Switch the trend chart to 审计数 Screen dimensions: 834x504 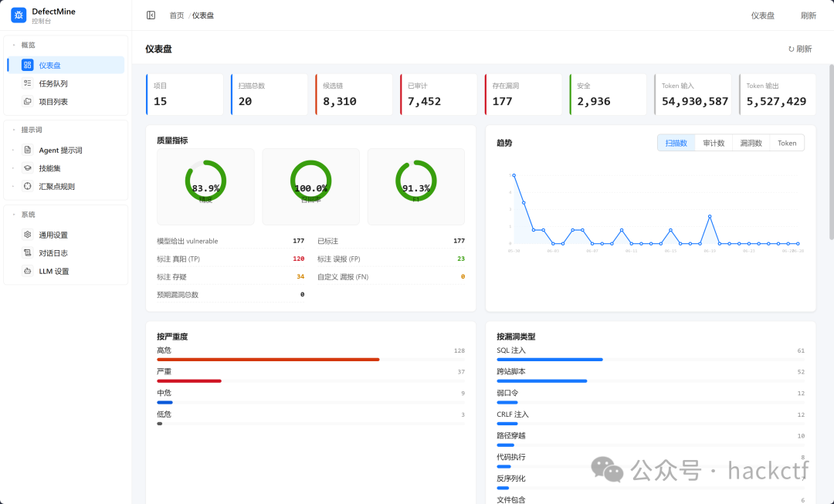(x=714, y=143)
